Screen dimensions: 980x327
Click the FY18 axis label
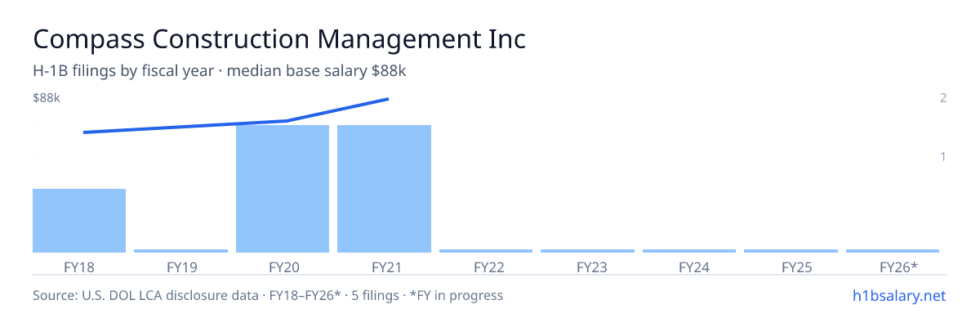coord(79,267)
